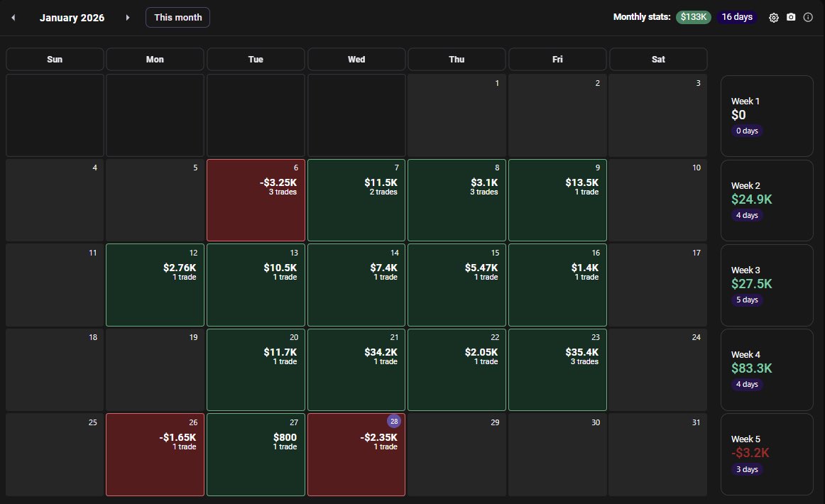Go to the previous month arrow
Image resolution: width=825 pixels, height=504 pixels.
click(13, 17)
